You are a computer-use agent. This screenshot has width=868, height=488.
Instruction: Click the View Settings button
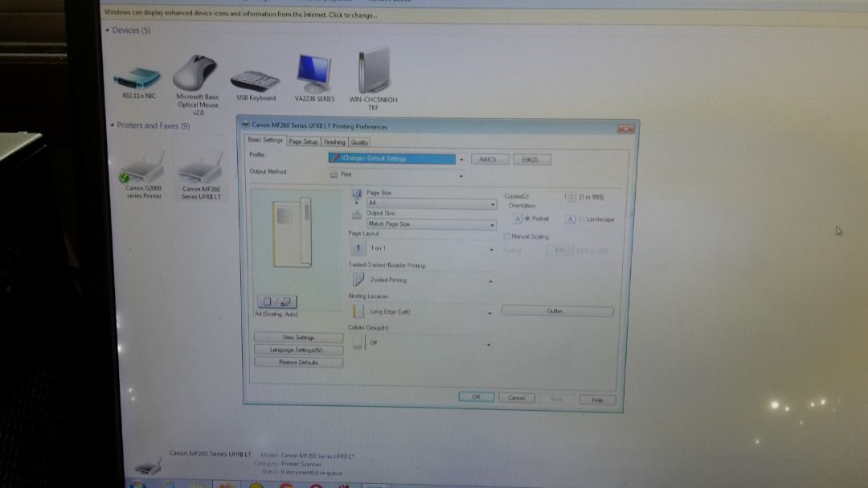coord(298,338)
